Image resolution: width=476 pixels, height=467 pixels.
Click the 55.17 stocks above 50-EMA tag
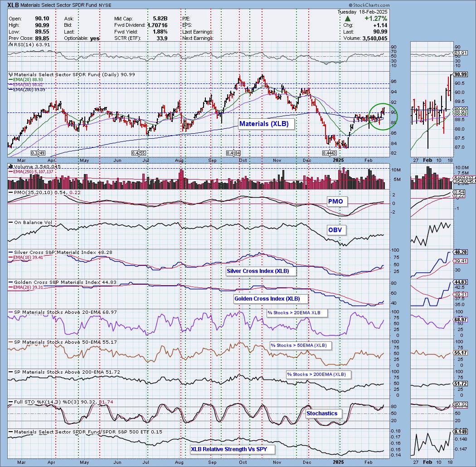pyautogui.click(x=461, y=353)
